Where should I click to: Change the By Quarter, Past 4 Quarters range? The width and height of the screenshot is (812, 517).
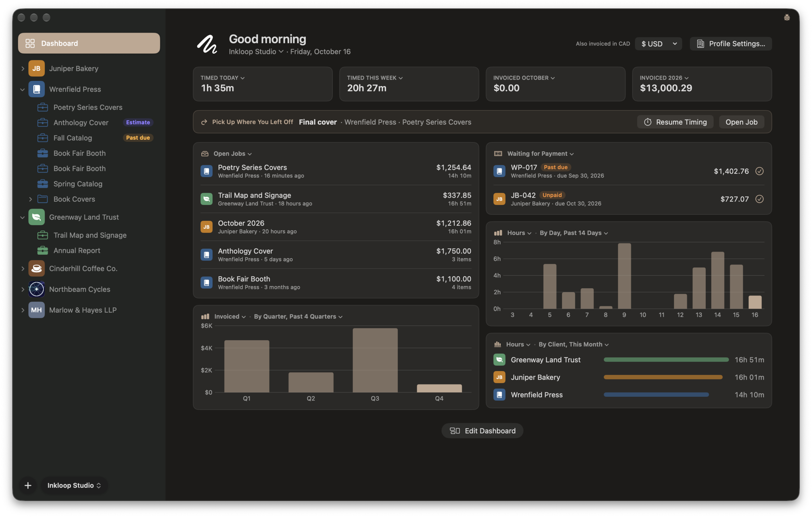click(x=298, y=317)
